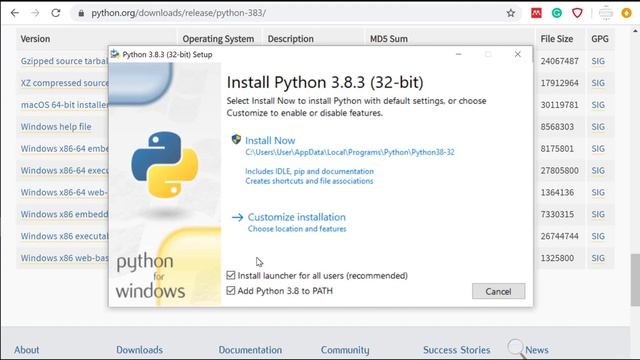640x360 pixels.
Task: Toggle Add Python 3.8 to PATH checkbox
Action: pos(231,290)
